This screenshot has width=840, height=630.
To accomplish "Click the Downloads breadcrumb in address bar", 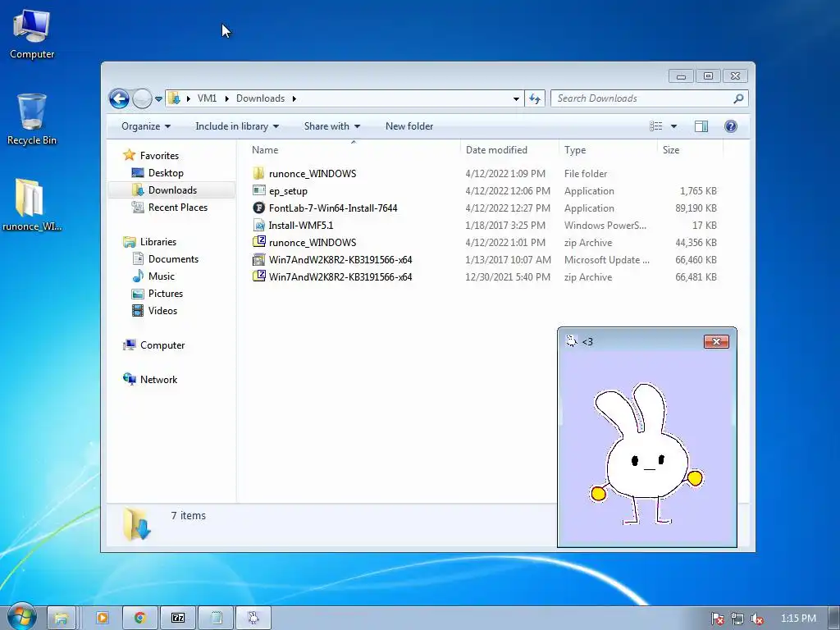I will 260,98.
